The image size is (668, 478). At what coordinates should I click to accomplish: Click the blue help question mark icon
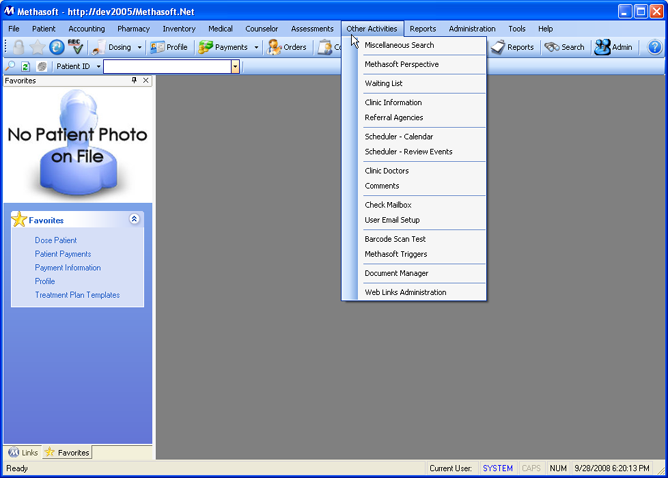click(654, 47)
